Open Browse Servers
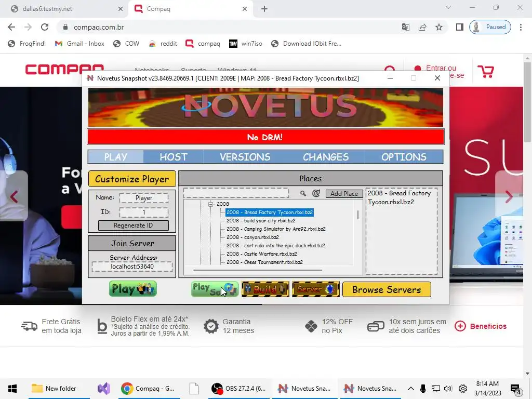The height and width of the screenshot is (399, 532). click(387, 289)
